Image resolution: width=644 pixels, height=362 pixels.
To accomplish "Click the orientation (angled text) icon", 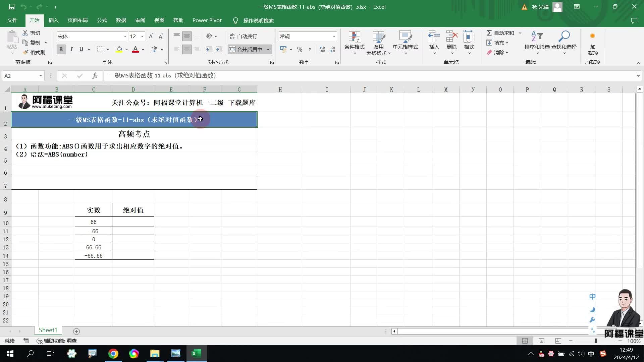I will coord(209,36).
